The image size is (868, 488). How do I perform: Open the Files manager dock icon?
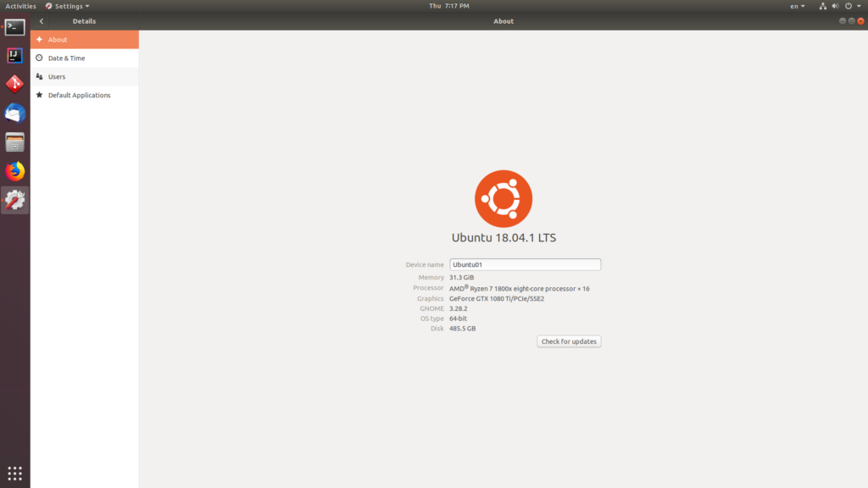[14, 142]
